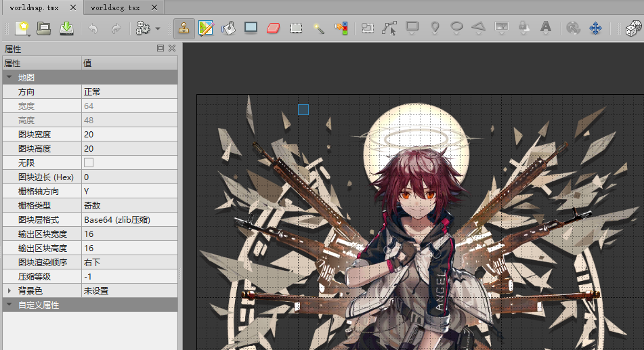Save the current map
Viewport: 644px width, 350px height.
click(x=66, y=28)
